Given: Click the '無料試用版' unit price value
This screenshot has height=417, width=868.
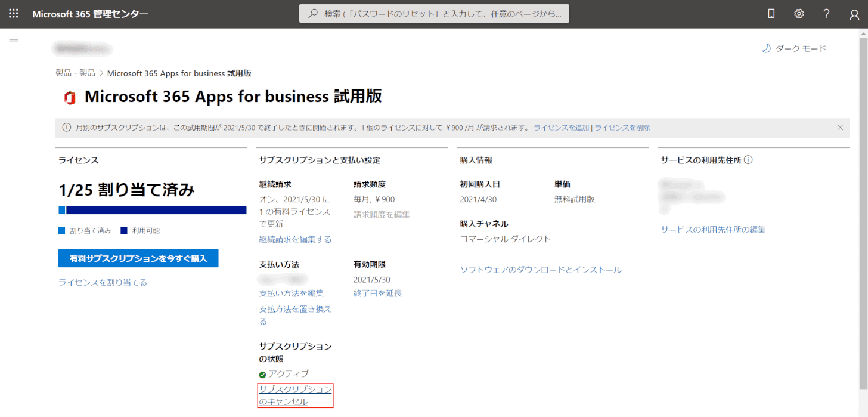Looking at the screenshot, I should (x=574, y=199).
